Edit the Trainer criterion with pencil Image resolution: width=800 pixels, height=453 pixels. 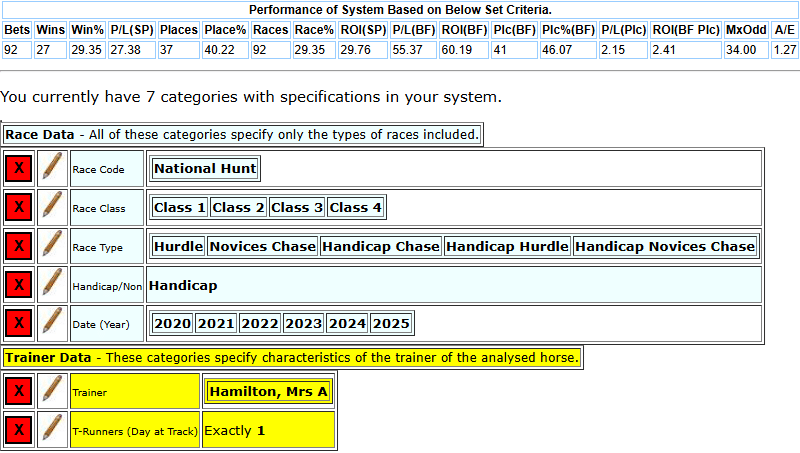coord(52,391)
